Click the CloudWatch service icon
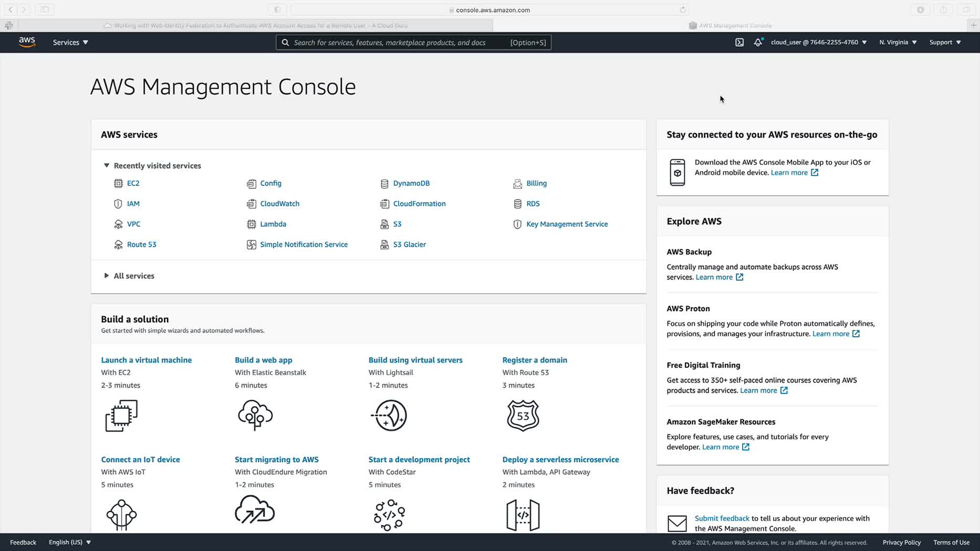Screen dimensions: 980x551 coord(252,204)
